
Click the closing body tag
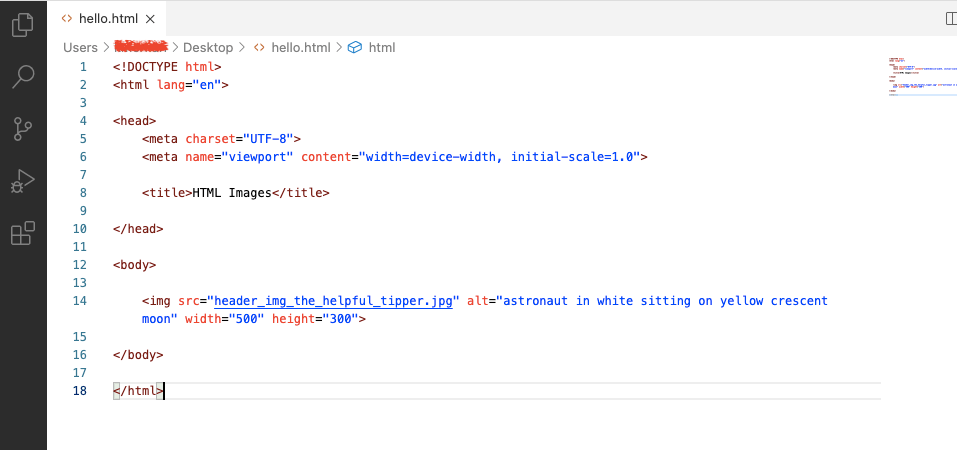click(x=139, y=355)
